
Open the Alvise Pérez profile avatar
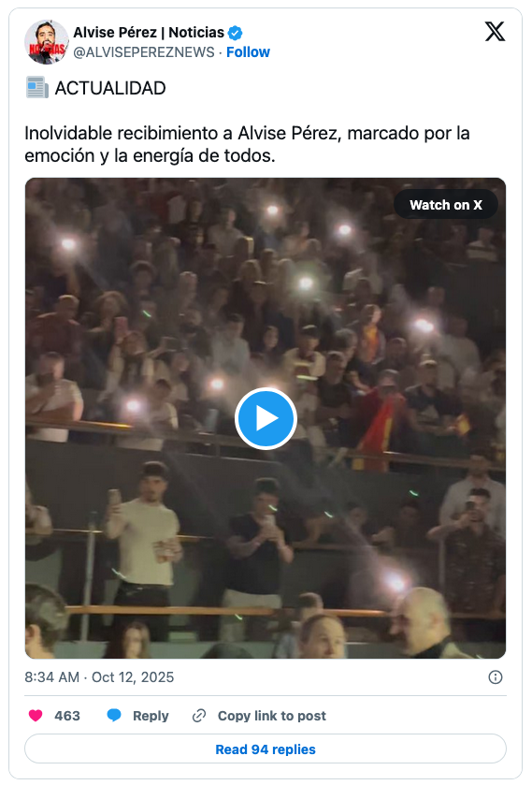click(46, 42)
